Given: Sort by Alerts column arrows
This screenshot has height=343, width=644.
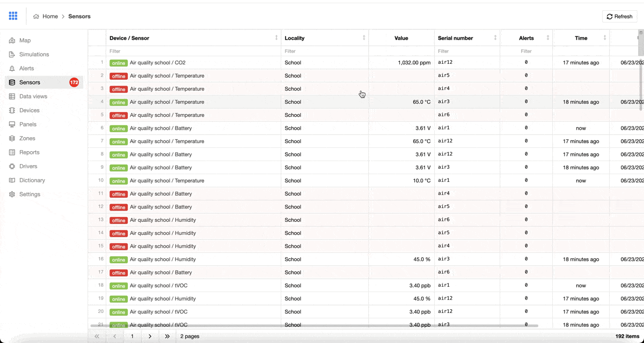Looking at the screenshot, I should tap(548, 38).
